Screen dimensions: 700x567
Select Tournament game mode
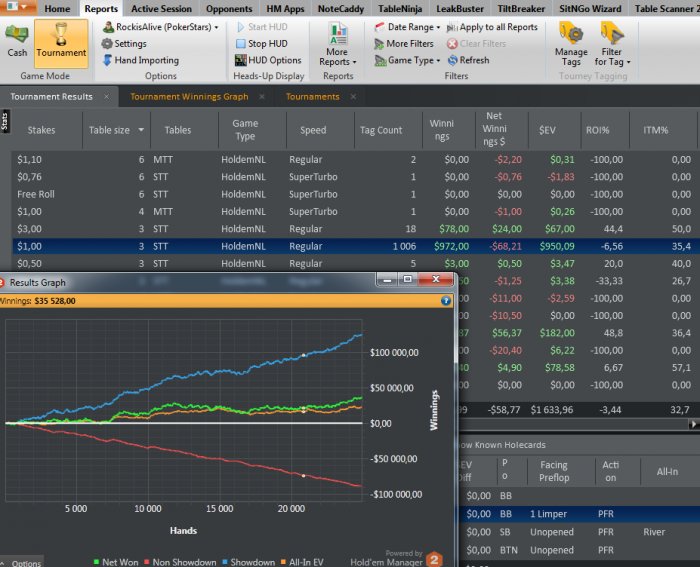61,43
